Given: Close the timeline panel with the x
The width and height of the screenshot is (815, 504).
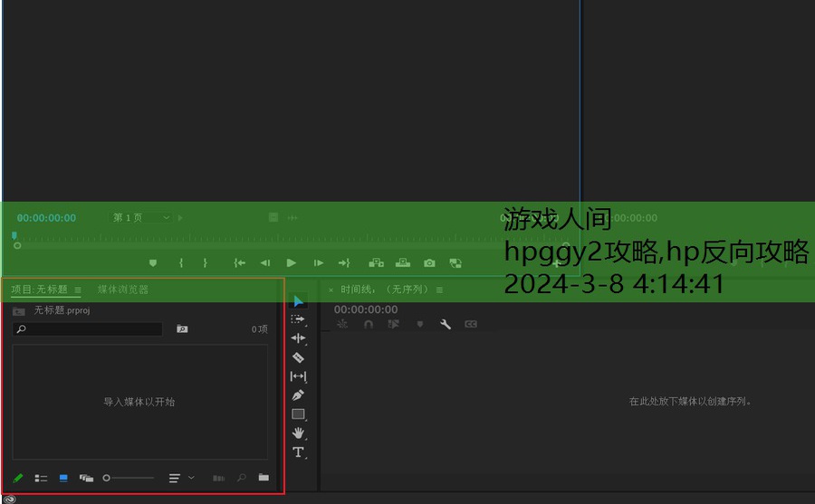Looking at the screenshot, I should 331,290.
